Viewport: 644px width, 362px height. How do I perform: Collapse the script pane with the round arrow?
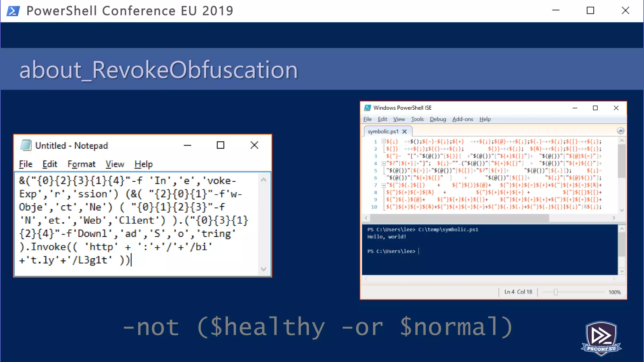pyautogui.click(x=620, y=131)
